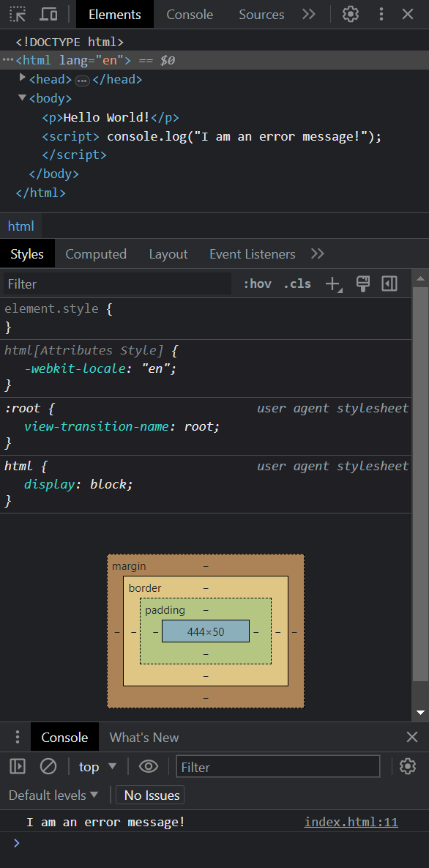The width and height of the screenshot is (429, 868).
Task: Open the index.html:11 source link
Action: click(x=351, y=822)
